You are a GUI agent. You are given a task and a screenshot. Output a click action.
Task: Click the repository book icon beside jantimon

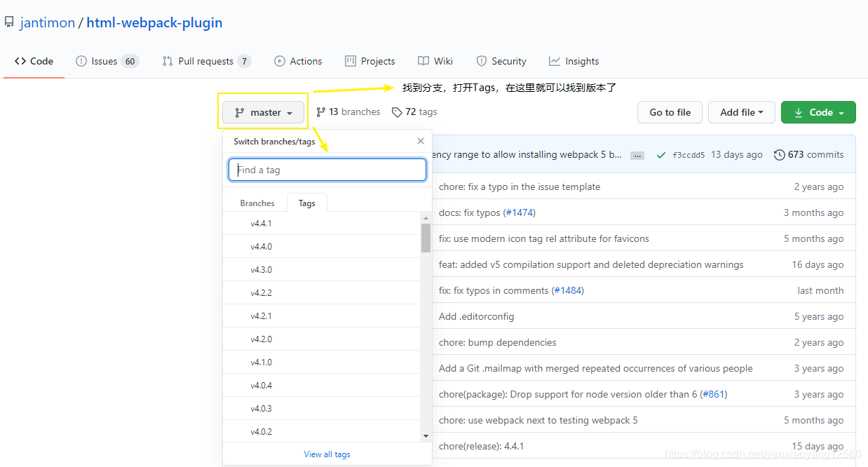pos(9,22)
